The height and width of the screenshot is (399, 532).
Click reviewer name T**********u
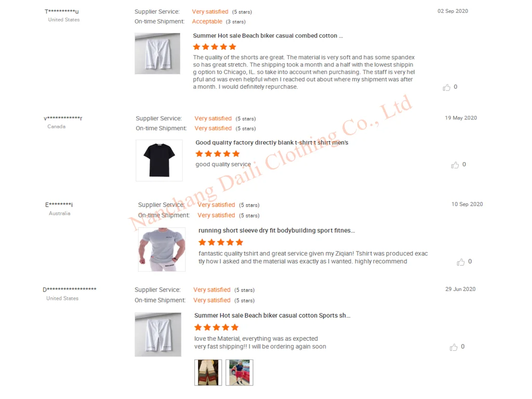pyautogui.click(x=62, y=11)
